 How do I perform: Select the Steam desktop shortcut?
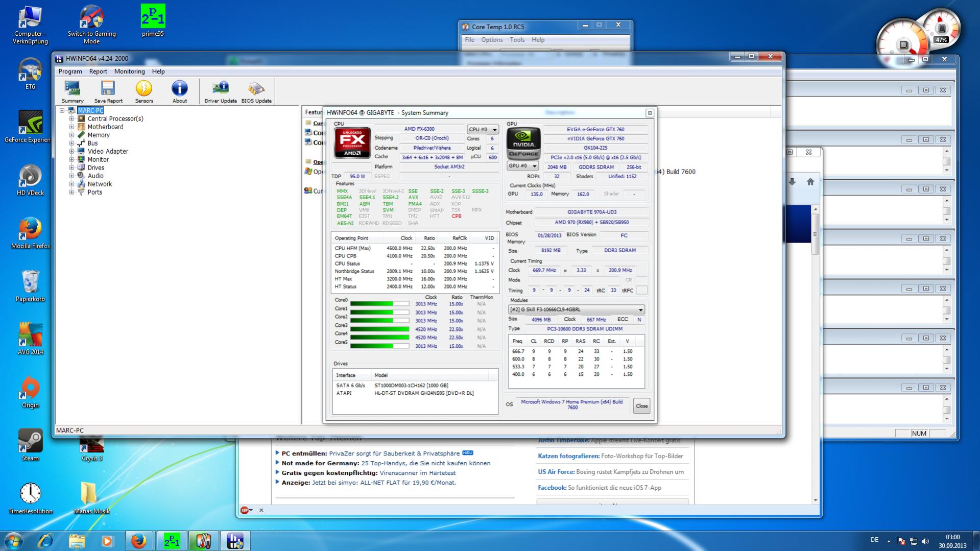click(30, 445)
